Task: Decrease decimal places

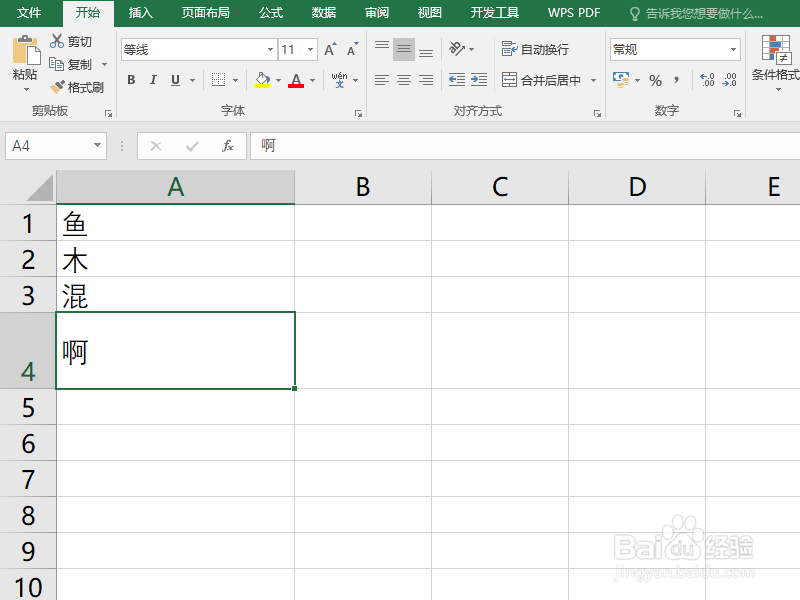Action: click(730, 80)
